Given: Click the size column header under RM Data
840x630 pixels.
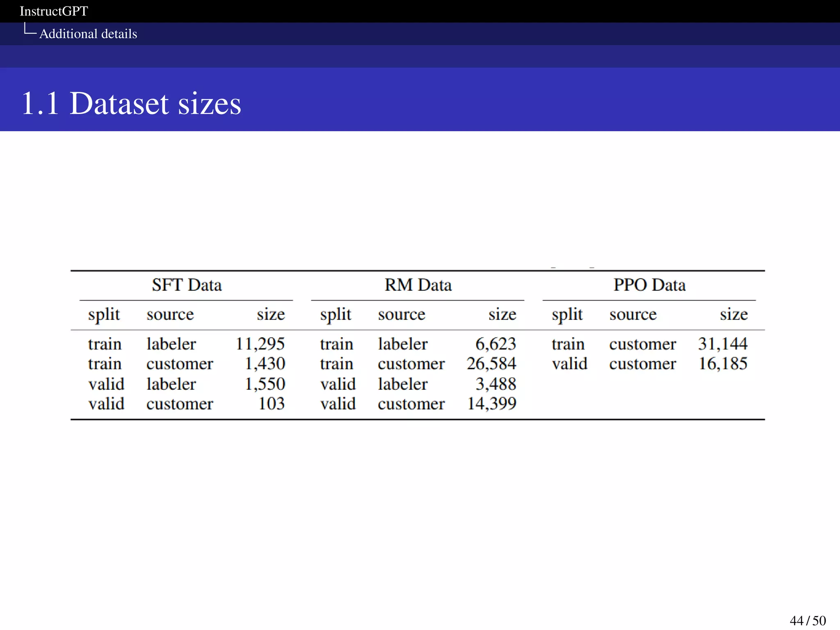Looking at the screenshot, I should [502, 314].
